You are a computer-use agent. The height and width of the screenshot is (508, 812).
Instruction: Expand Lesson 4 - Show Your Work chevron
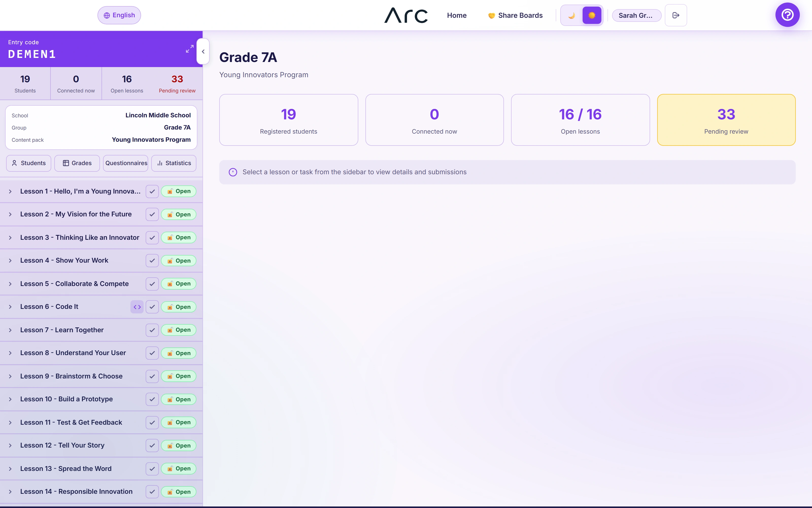[x=10, y=261]
